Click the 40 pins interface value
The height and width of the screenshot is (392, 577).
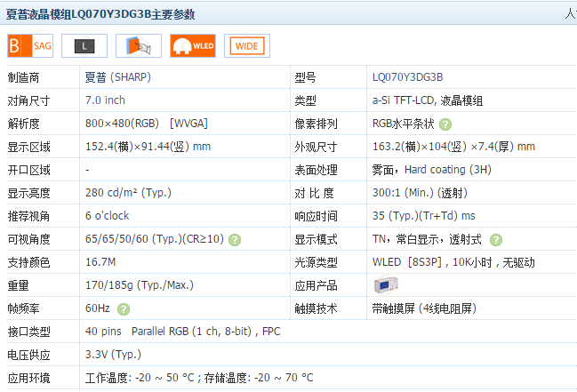click(x=103, y=332)
